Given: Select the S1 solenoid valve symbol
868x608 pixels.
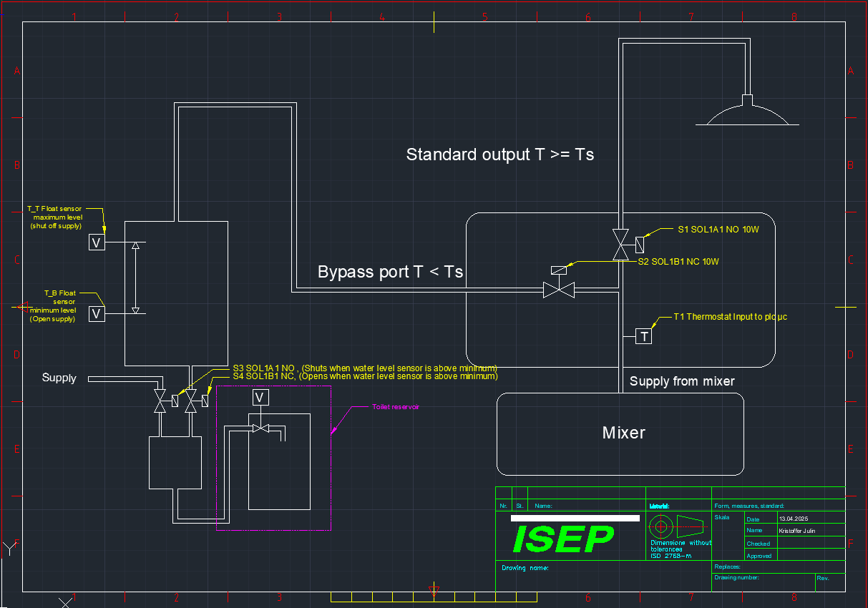Looking at the screenshot, I should [620, 245].
